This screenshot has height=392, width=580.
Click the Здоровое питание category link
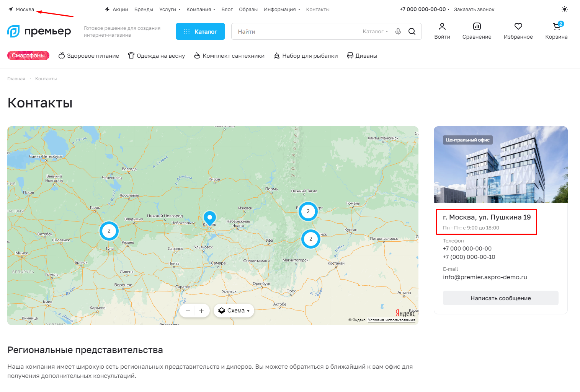pyautogui.click(x=93, y=56)
